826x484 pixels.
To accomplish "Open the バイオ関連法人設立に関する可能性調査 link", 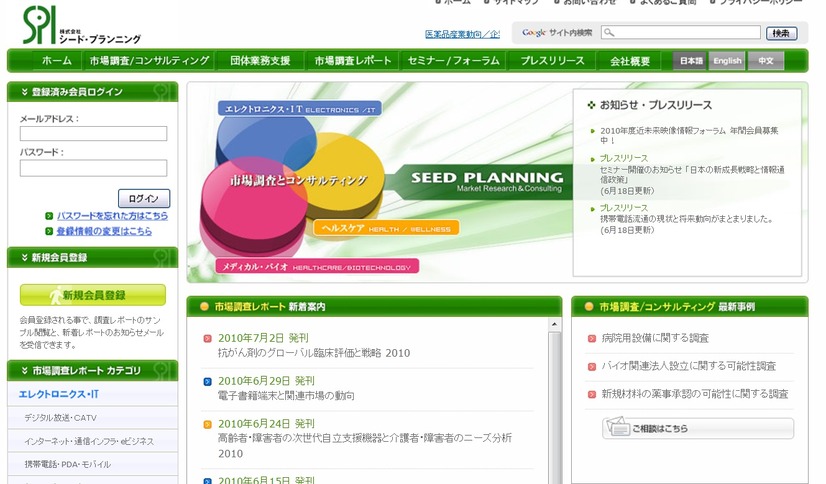I will 689,366.
